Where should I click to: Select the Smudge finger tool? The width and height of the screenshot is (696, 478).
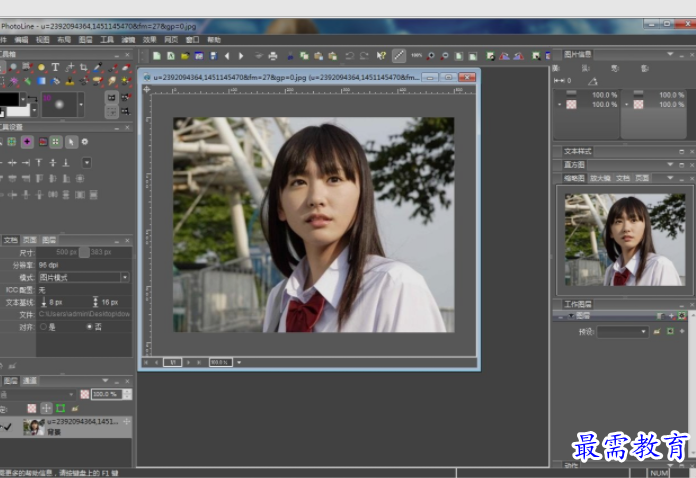pyautogui.click(x=112, y=81)
